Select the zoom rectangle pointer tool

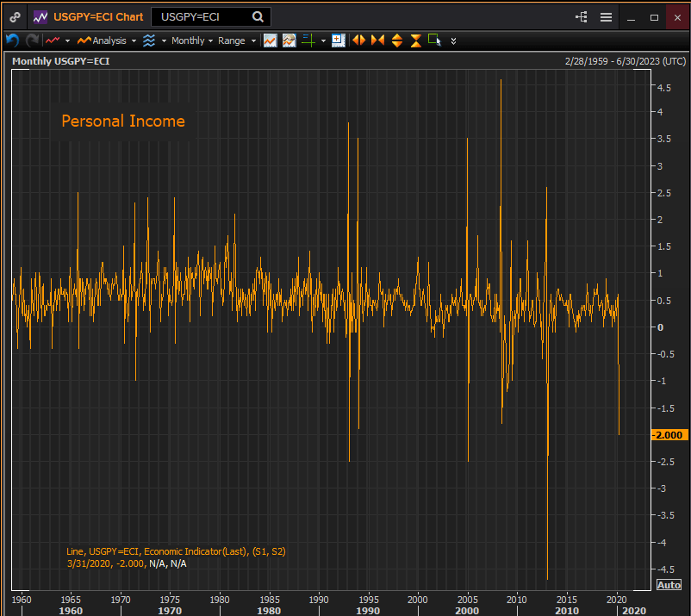(x=434, y=40)
